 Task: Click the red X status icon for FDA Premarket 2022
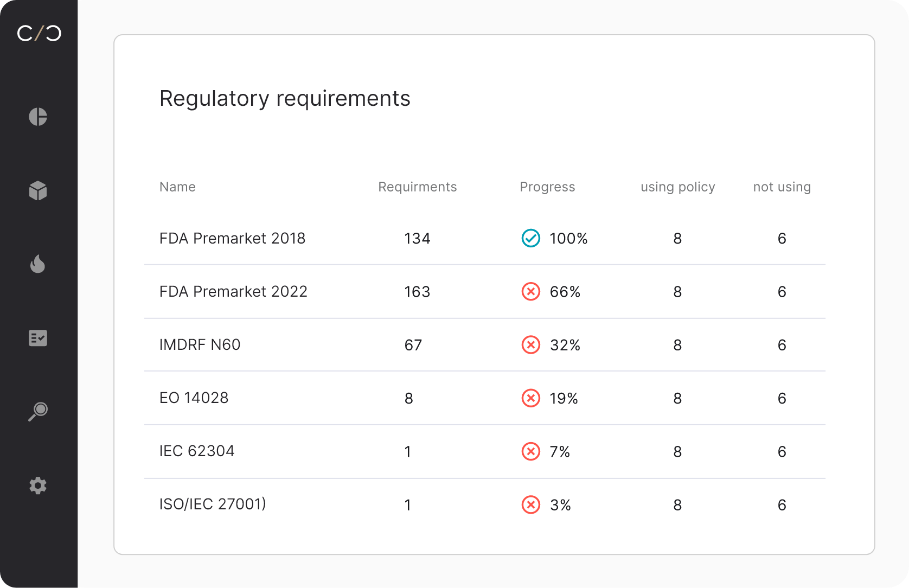[x=530, y=291]
